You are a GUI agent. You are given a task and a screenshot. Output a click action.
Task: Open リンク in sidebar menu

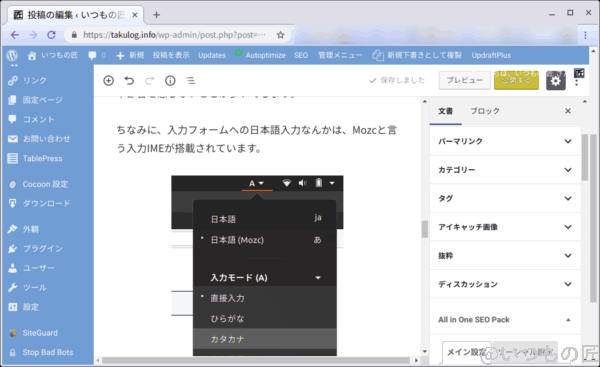pos(28,80)
